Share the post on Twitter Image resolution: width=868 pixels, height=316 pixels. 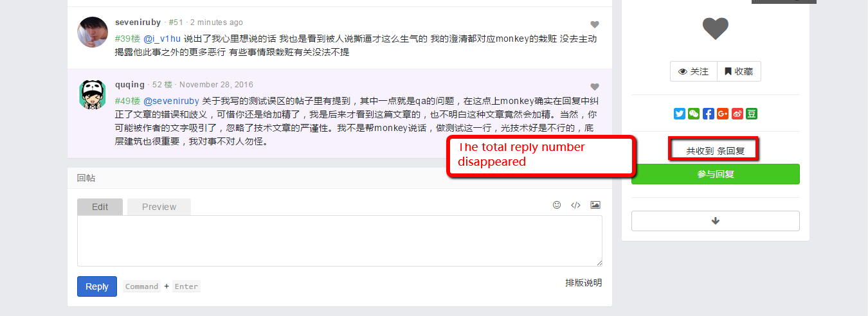[x=680, y=114]
